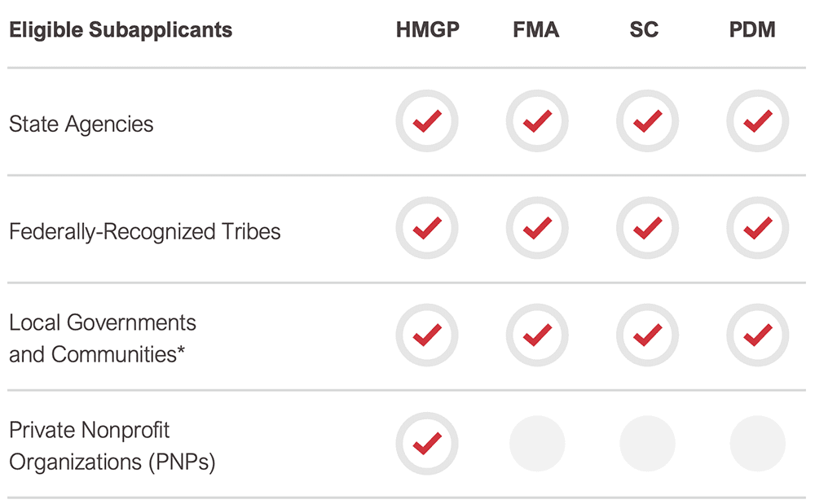Click the Private Nonprofit Organizations (PNPs) label

point(112,446)
